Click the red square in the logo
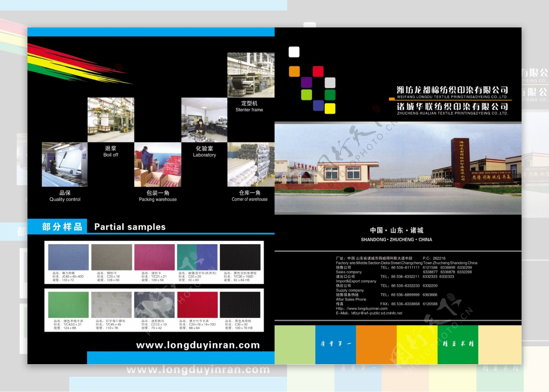Image resolution: width=549 pixels, height=392 pixels. [318, 71]
